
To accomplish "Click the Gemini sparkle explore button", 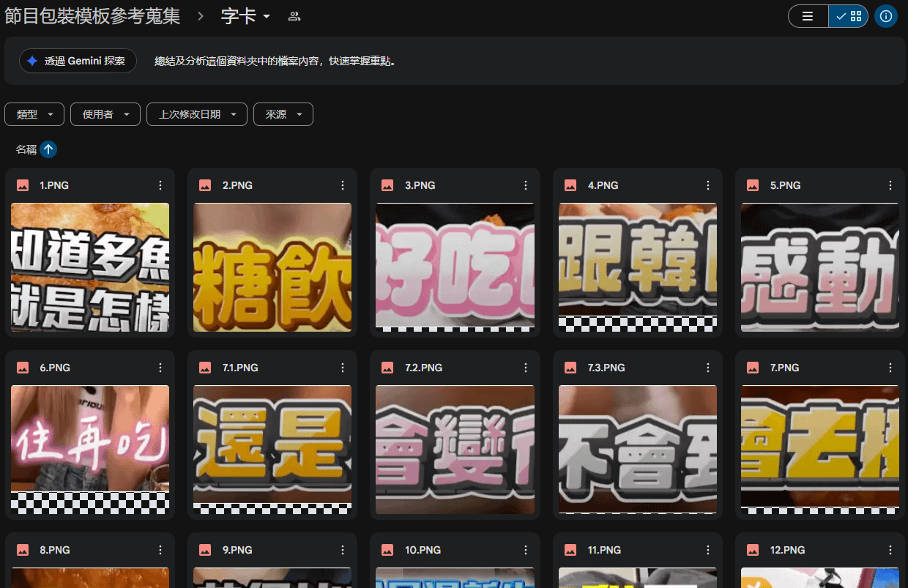I will [78, 62].
